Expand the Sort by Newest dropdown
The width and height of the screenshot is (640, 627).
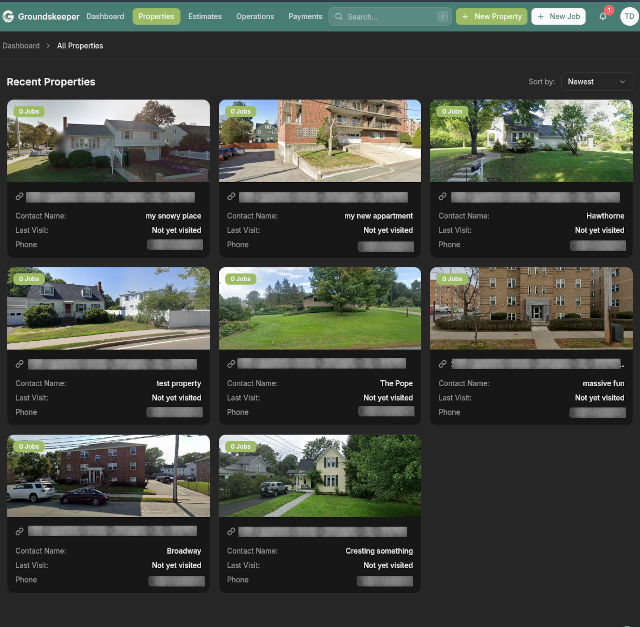596,82
